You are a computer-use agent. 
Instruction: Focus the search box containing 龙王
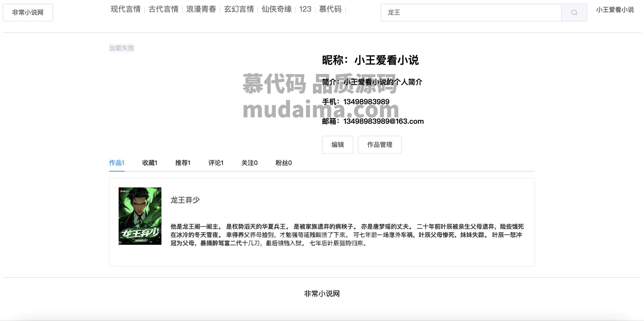471,13
